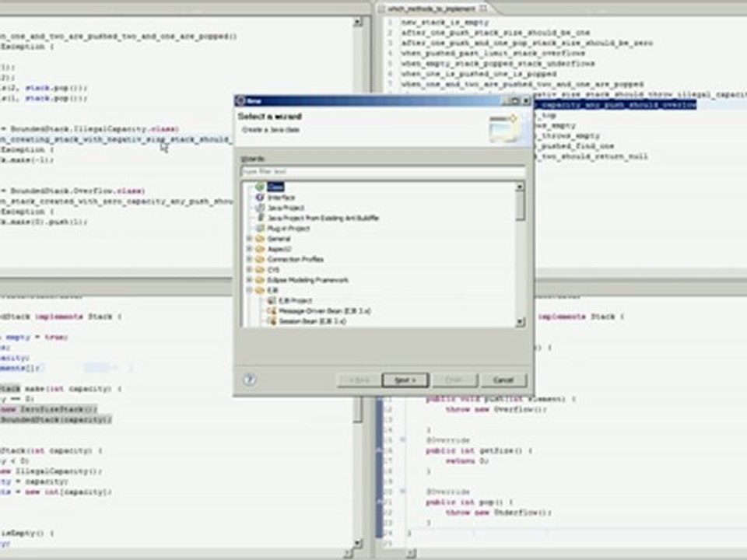Click the Connection Profiles folder icon
The height and width of the screenshot is (560, 747).
tap(260, 259)
